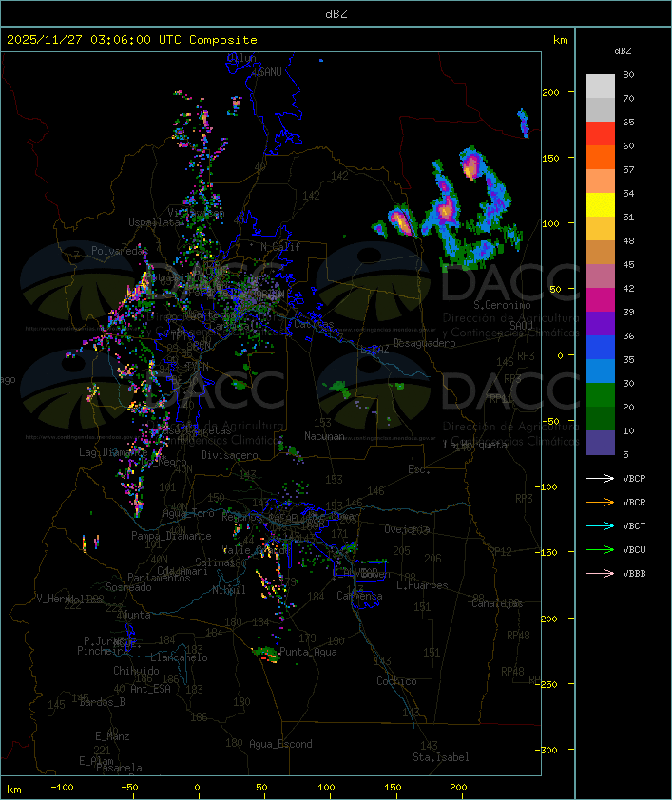Click the 2025/11/27 03:06:00 UTC Composite timestamp
Screen dimensions: 672x800
point(132,40)
